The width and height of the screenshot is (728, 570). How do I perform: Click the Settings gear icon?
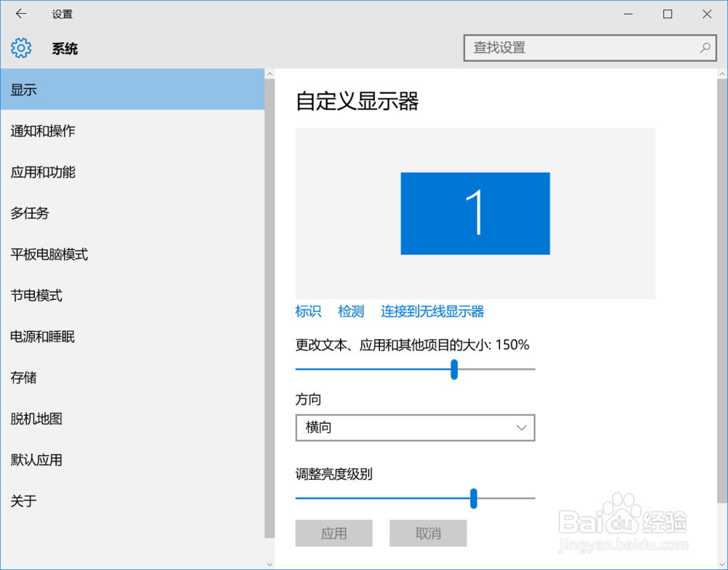pyautogui.click(x=21, y=47)
